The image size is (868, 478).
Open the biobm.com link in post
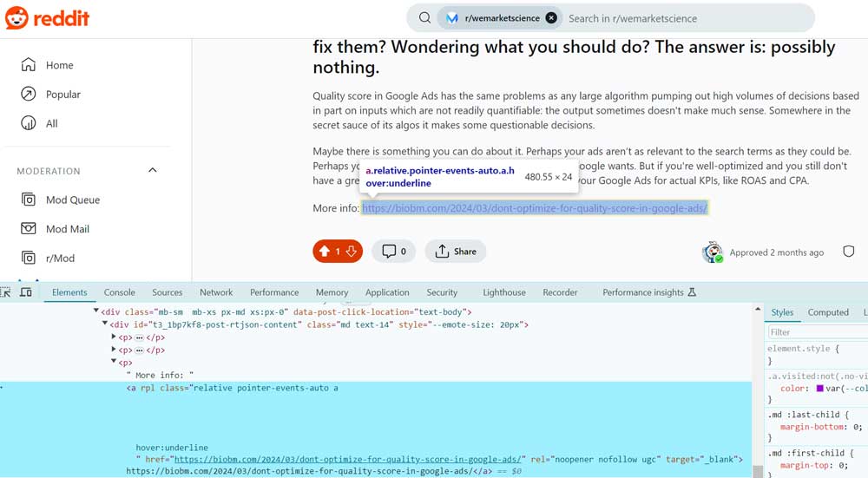coord(535,208)
